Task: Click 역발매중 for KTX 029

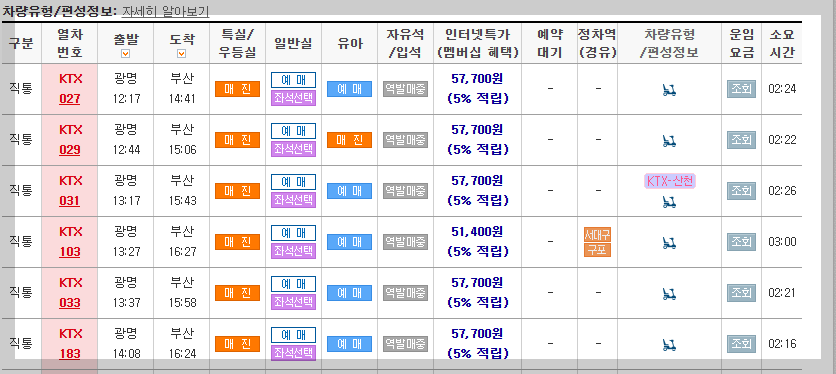Action: [x=405, y=140]
